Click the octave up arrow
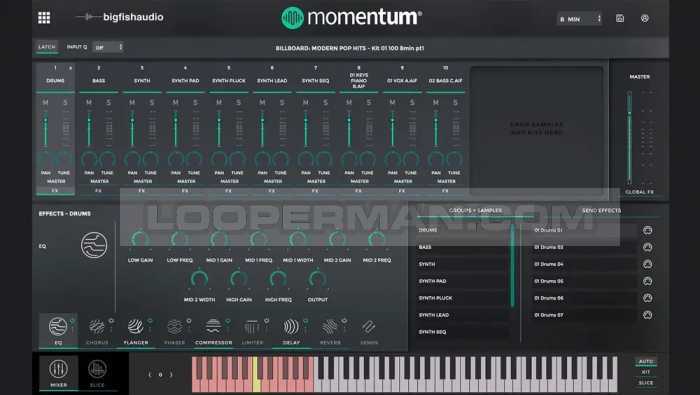This screenshot has height=395, width=700. coord(171,375)
